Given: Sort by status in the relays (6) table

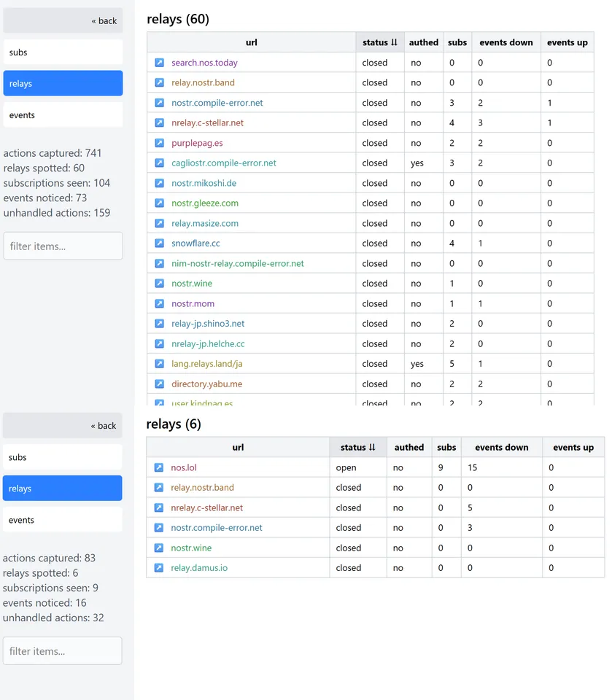Looking at the screenshot, I should pos(357,448).
